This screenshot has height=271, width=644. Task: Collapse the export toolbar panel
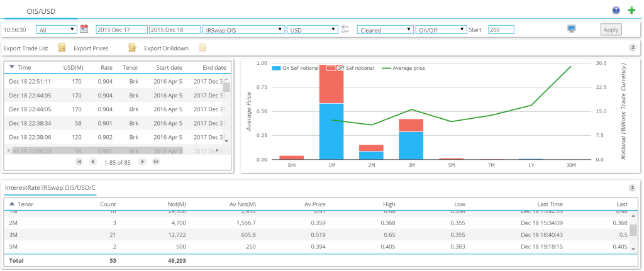(633, 48)
